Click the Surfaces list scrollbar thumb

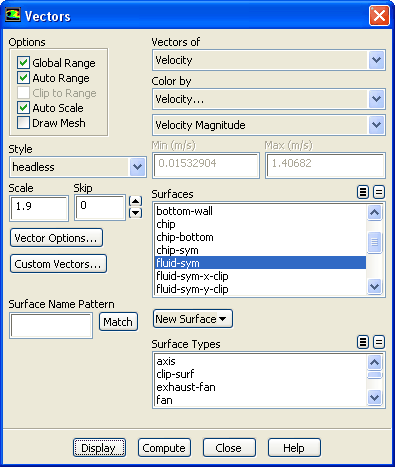pyautogui.click(x=375, y=242)
